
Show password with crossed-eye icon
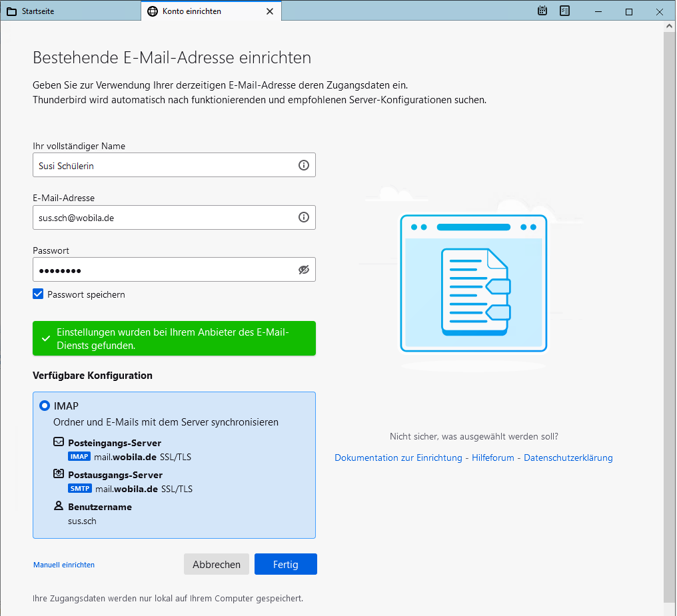304,270
